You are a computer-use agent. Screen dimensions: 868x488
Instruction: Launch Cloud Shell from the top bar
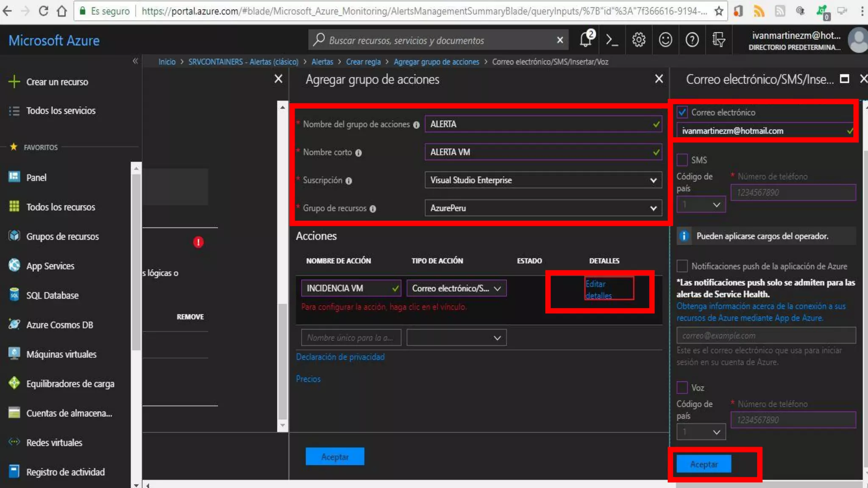point(612,40)
